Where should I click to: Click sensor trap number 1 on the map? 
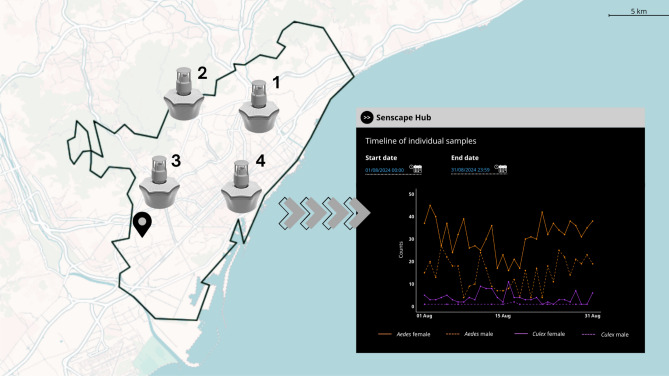point(259,107)
